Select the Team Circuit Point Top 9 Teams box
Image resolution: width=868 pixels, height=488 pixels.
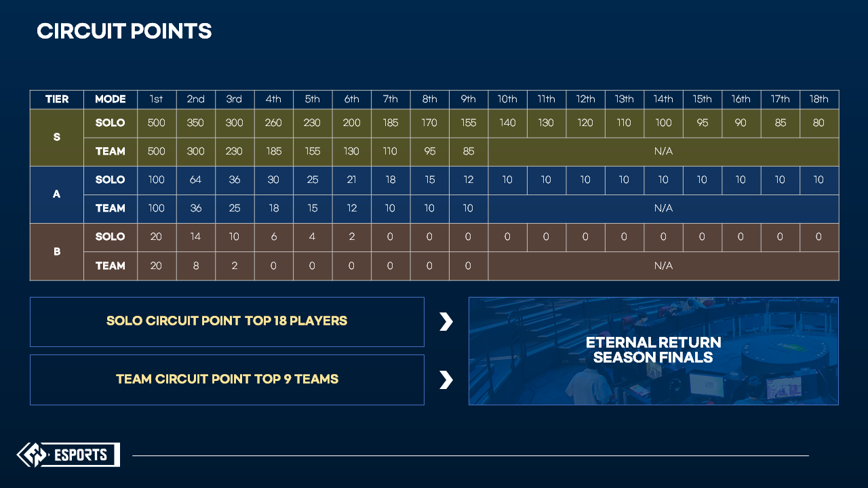click(226, 380)
